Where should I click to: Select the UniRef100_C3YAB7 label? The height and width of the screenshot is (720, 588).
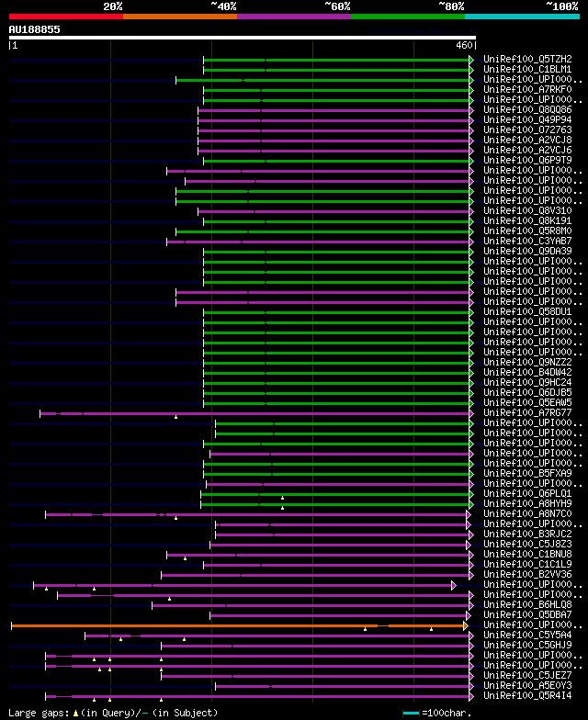click(x=527, y=241)
